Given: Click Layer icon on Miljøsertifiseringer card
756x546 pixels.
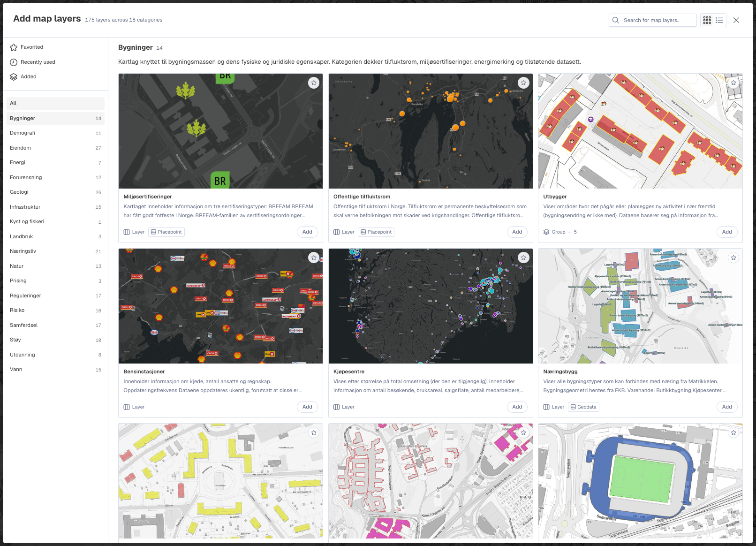Looking at the screenshot, I should 127,232.
